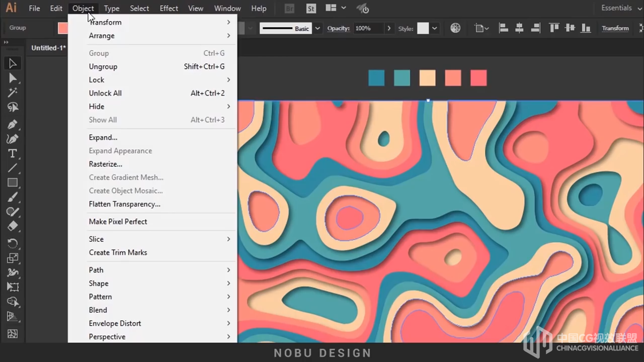This screenshot has width=644, height=362.
Task: Open Adobe Stock via the St icon
Action: 311,9
